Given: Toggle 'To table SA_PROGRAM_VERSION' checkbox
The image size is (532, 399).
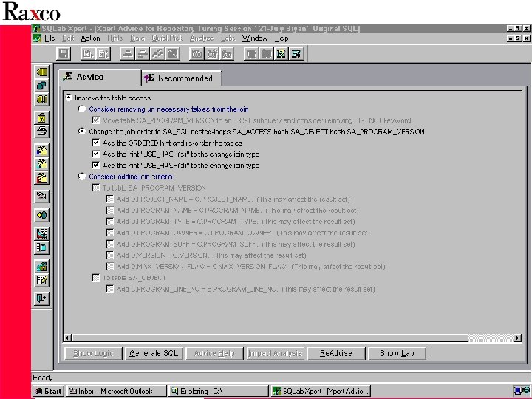Looking at the screenshot, I should click(x=96, y=188).
